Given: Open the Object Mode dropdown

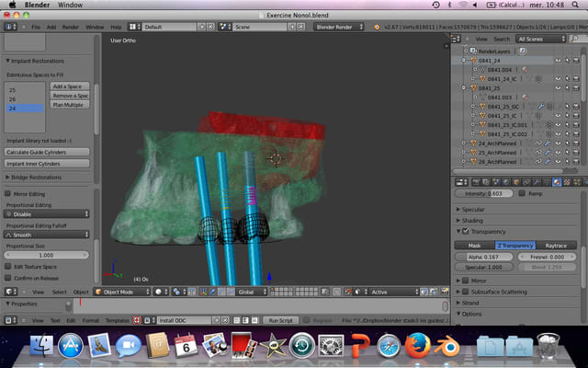Looking at the screenshot, I should (x=117, y=292).
